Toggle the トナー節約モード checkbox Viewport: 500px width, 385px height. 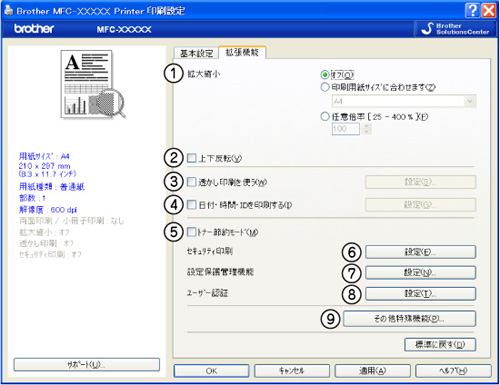coord(192,232)
